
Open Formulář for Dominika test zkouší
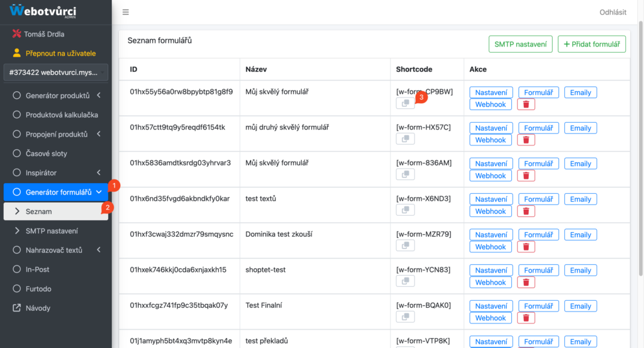click(x=538, y=235)
